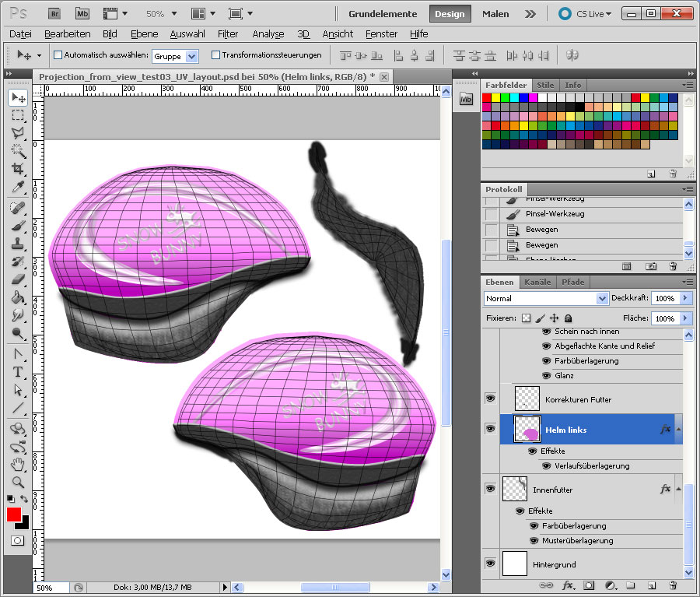Select the Horizontal Type tool

(x=18, y=371)
